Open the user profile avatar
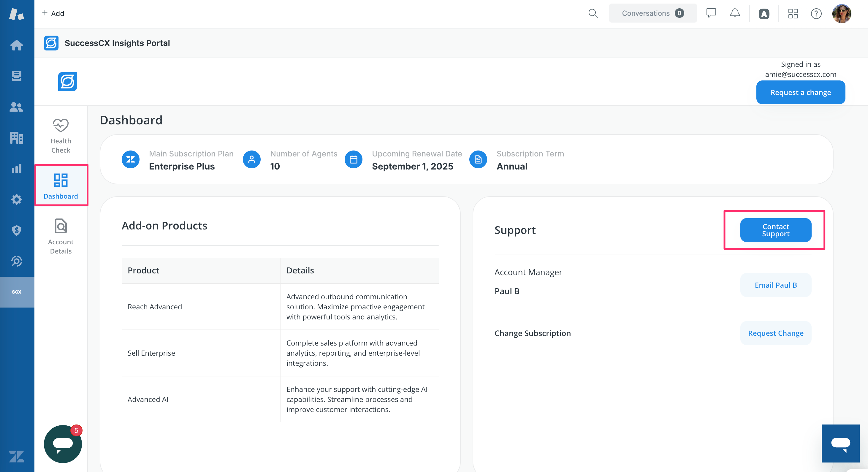Screen dimensions: 868x472 [842, 13]
